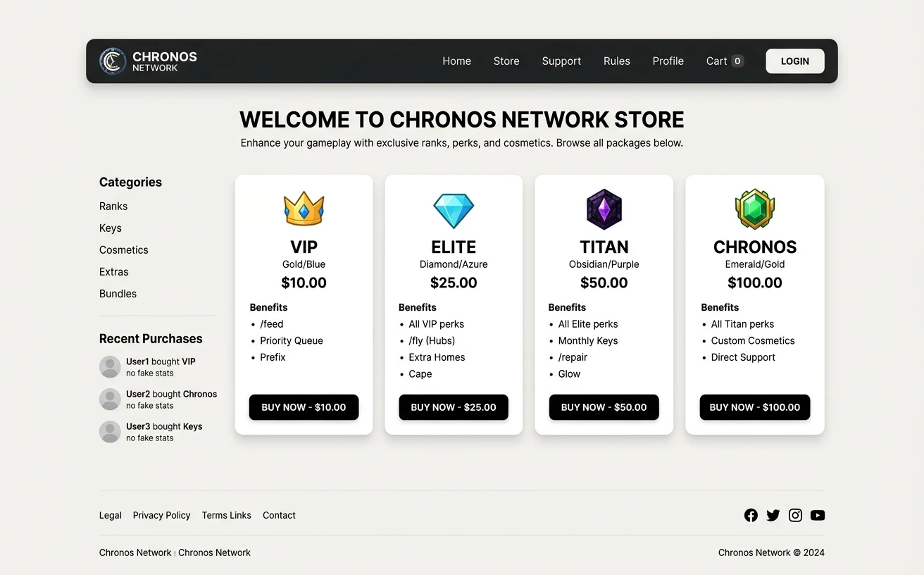
Task: Open the Legal footer link
Action: point(111,515)
